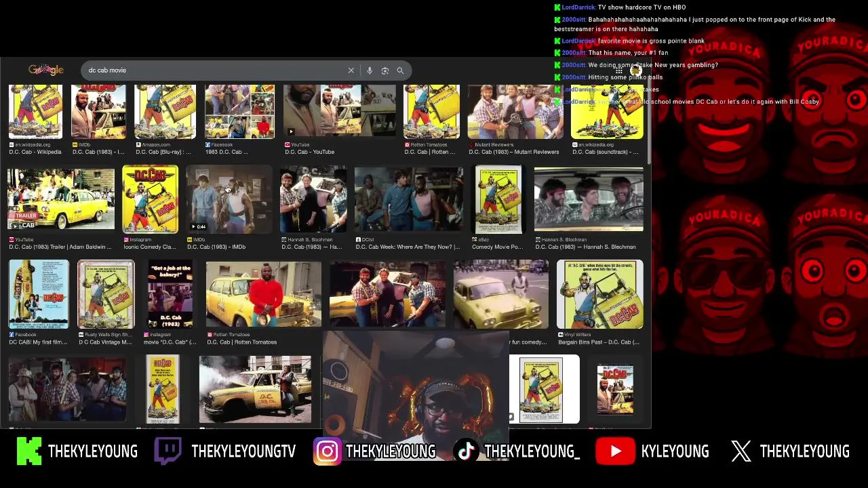Open the Google account profile avatar
Viewport: 868px width, 488px height.
[635, 70]
